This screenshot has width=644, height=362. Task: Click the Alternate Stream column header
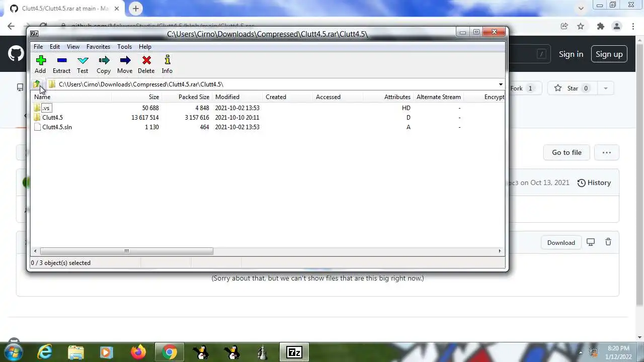[x=438, y=97]
